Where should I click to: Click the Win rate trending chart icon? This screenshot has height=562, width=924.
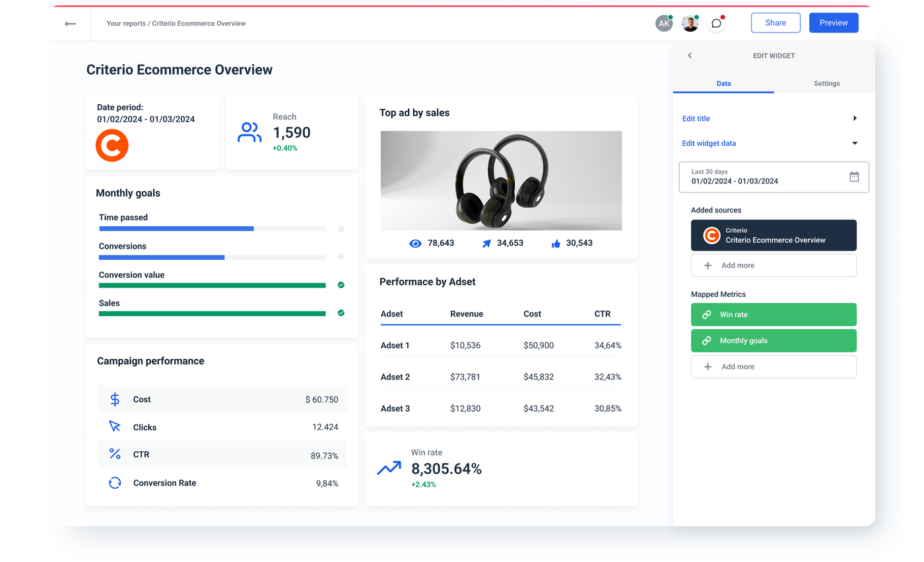[389, 467]
